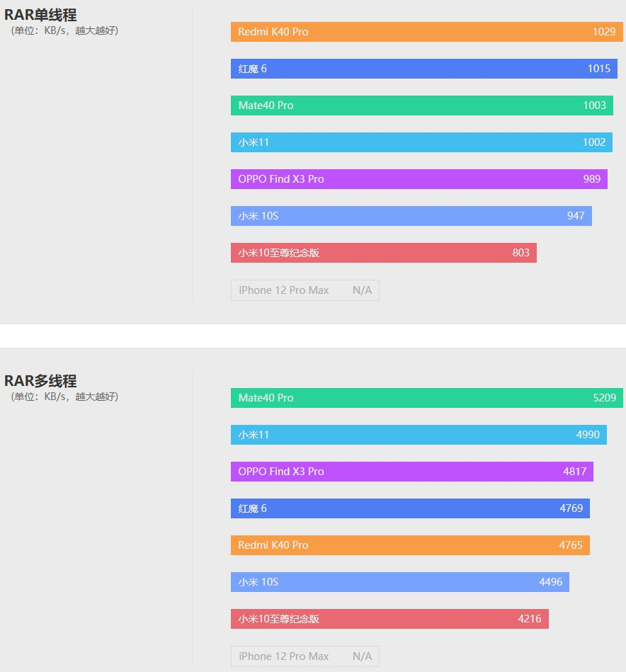Click the 小米11 bar showing 4990
Screen dimensions: 626x672
coord(419,435)
